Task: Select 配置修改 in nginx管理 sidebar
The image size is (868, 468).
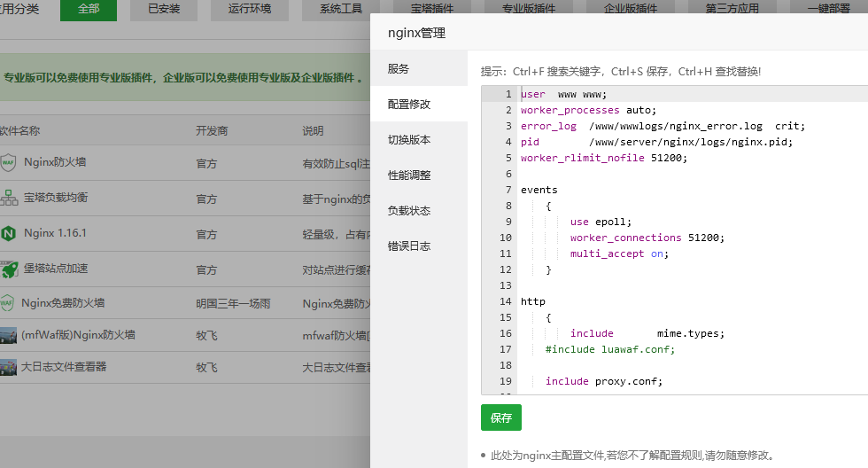Action: [x=419, y=104]
